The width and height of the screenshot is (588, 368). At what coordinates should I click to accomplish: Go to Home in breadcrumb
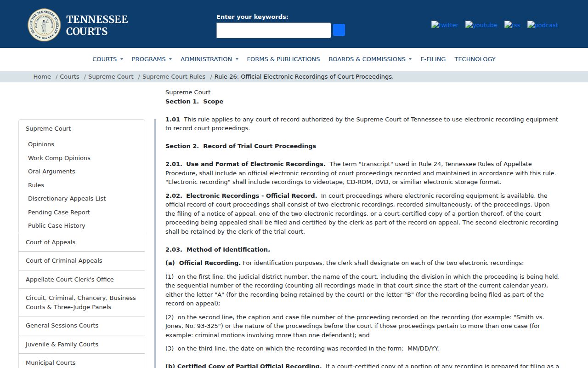(x=42, y=76)
